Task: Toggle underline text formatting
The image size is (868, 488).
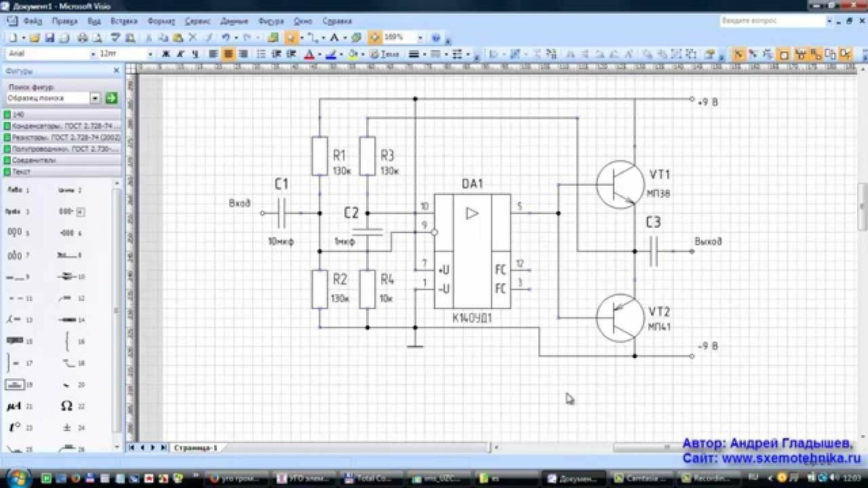Action: (x=195, y=53)
